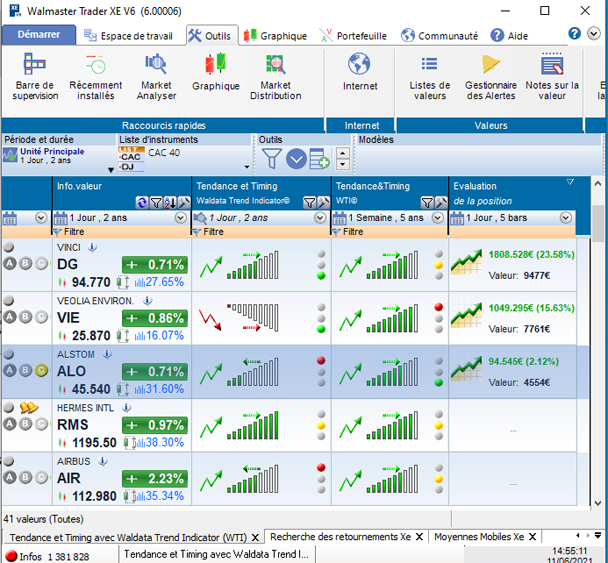The height and width of the screenshot is (563, 608).
Task: Open Tendance et Timing period dropdown
Action: pos(320,218)
